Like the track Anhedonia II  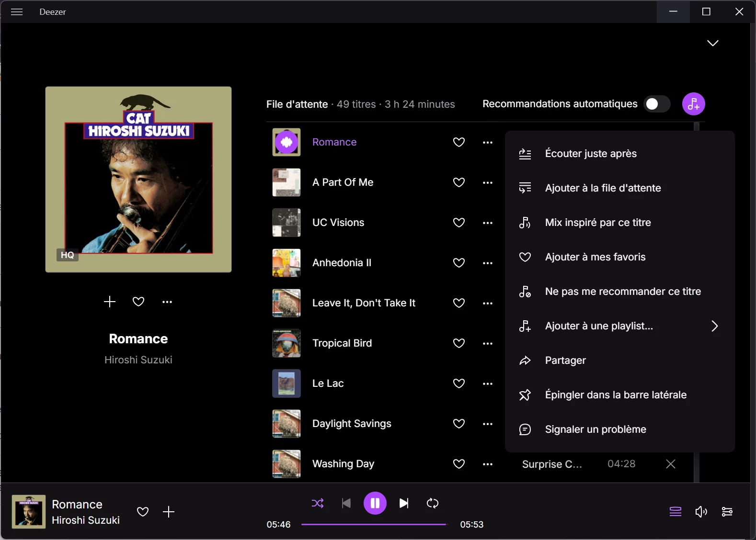[459, 263]
